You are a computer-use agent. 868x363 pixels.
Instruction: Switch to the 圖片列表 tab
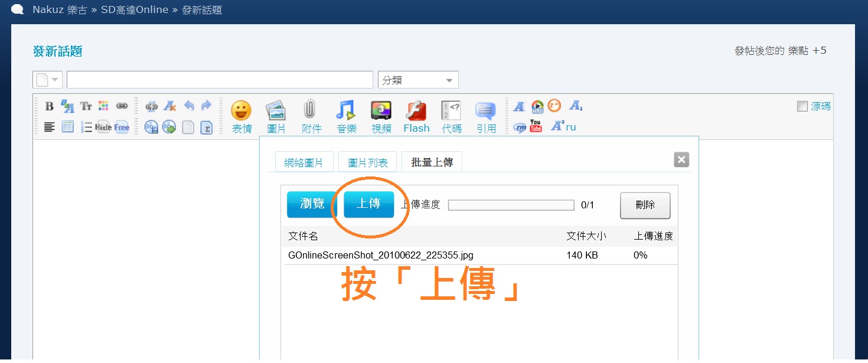367,163
